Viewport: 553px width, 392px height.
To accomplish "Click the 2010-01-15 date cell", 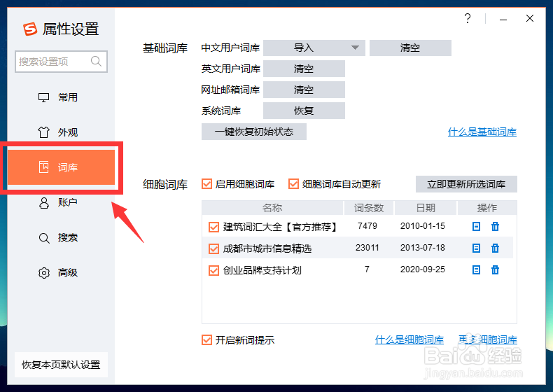I will [423, 226].
